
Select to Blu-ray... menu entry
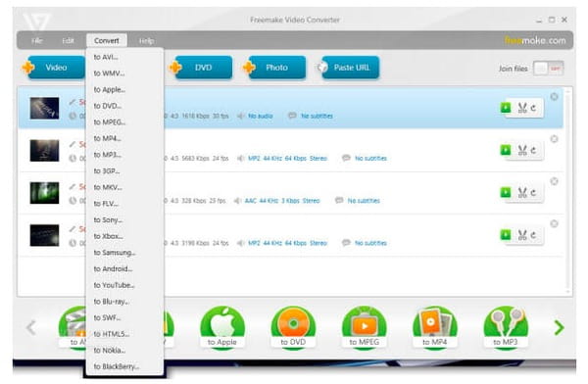pyautogui.click(x=124, y=302)
